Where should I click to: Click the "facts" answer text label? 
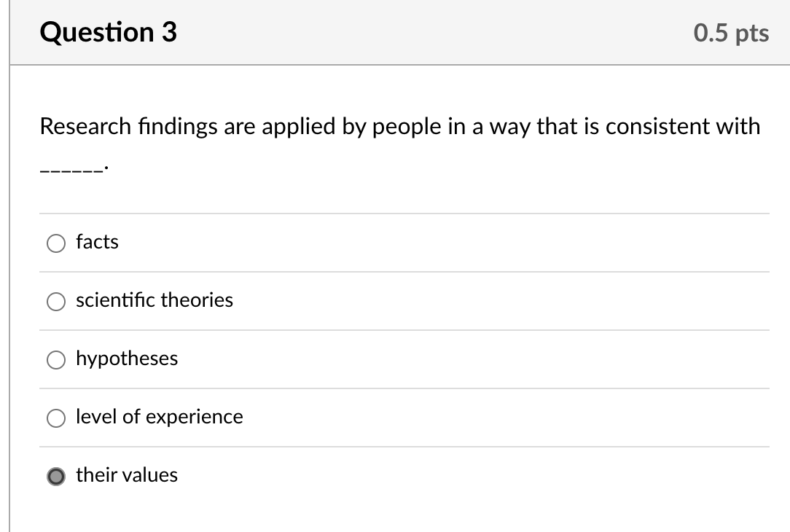(x=97, y=242)
